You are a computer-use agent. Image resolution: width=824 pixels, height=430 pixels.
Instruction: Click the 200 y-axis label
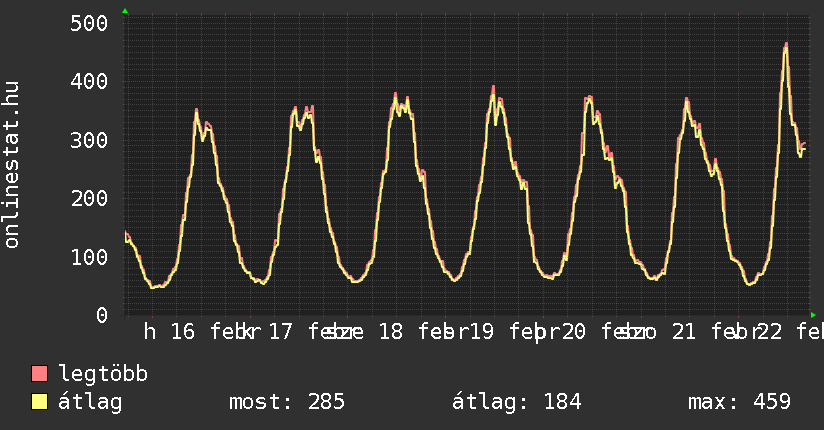88,198
